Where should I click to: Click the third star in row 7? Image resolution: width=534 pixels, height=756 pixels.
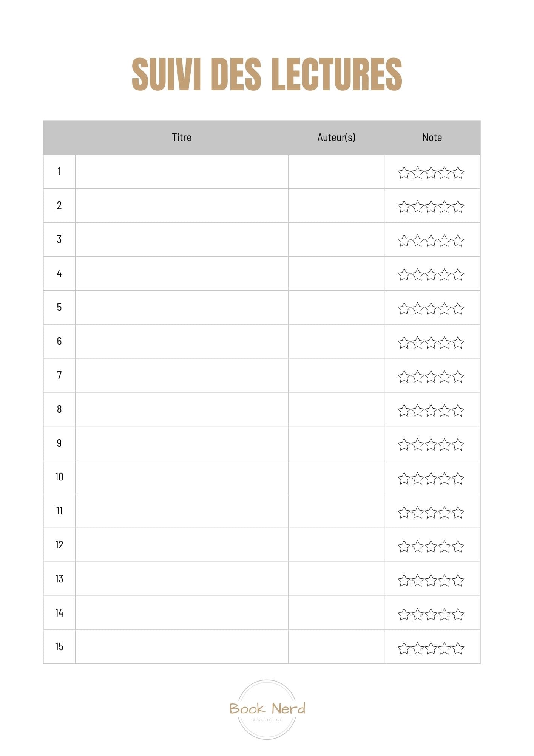tap(431, 376)
